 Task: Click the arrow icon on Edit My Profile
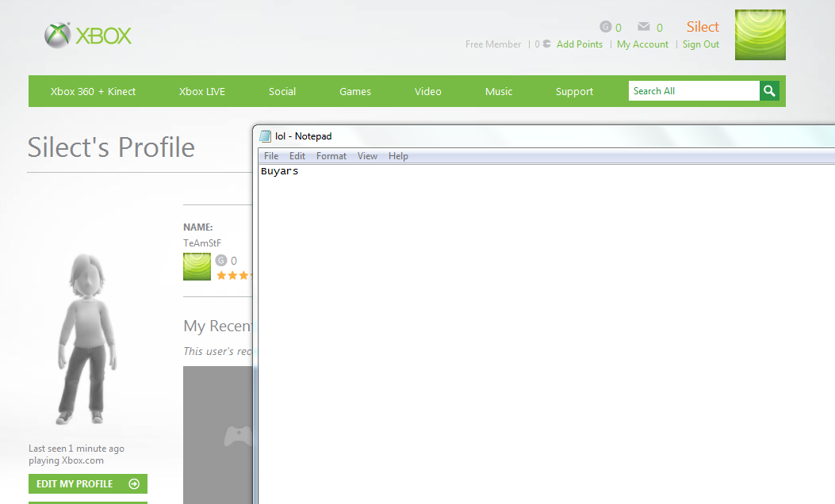tap(134, 483)
